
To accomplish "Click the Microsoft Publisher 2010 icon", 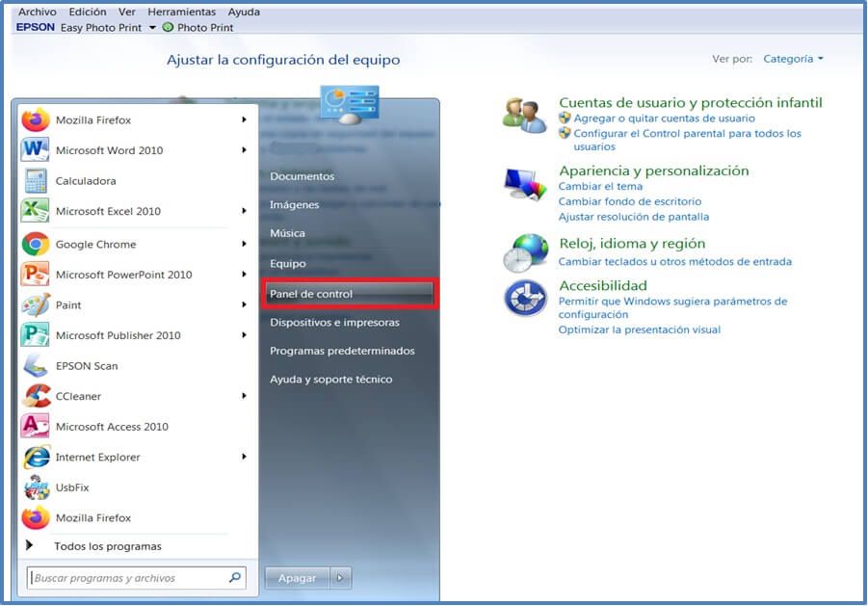I will pos(35,335).
